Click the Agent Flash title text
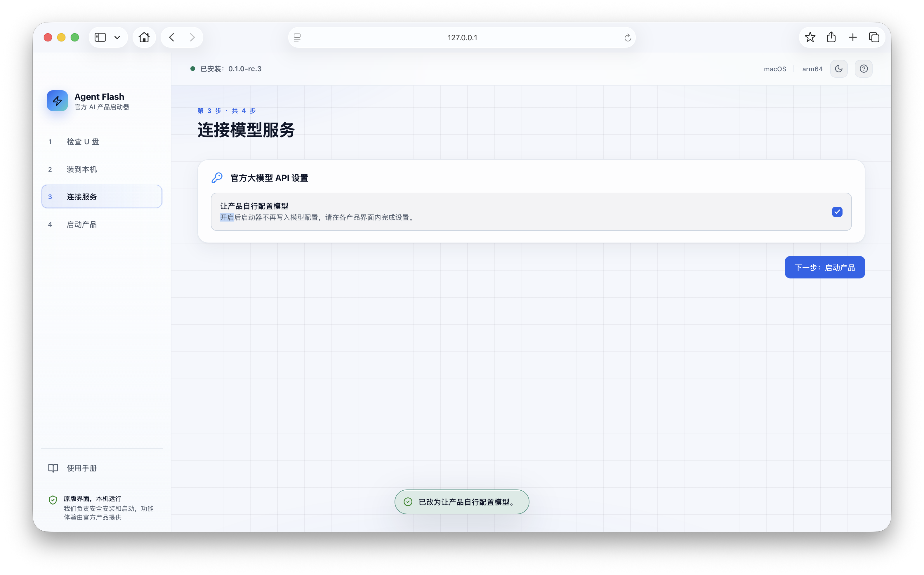The image size is (924, 575). tap(99, 97)
